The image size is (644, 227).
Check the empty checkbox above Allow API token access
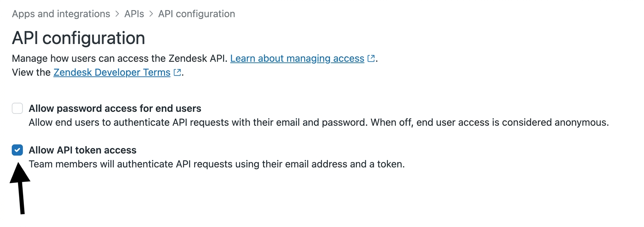coord(18,108)
